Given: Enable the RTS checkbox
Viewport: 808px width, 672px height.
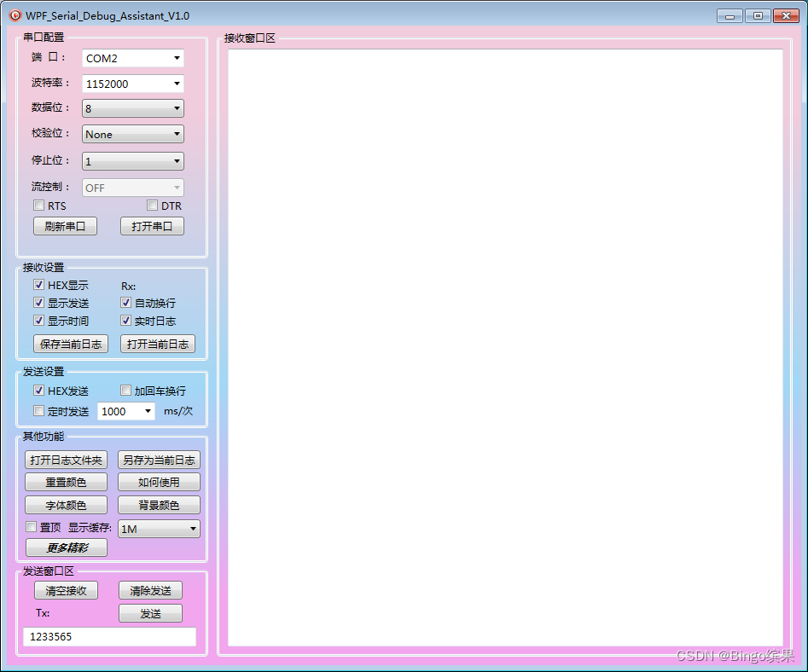Looking at the screenshot, I should [x=38, y=206].
